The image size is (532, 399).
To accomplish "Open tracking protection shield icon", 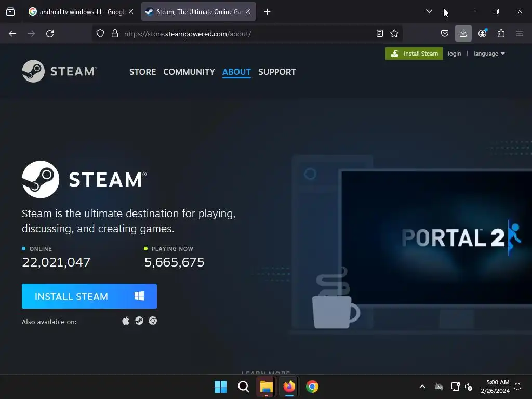I will (x=100, y=34).
